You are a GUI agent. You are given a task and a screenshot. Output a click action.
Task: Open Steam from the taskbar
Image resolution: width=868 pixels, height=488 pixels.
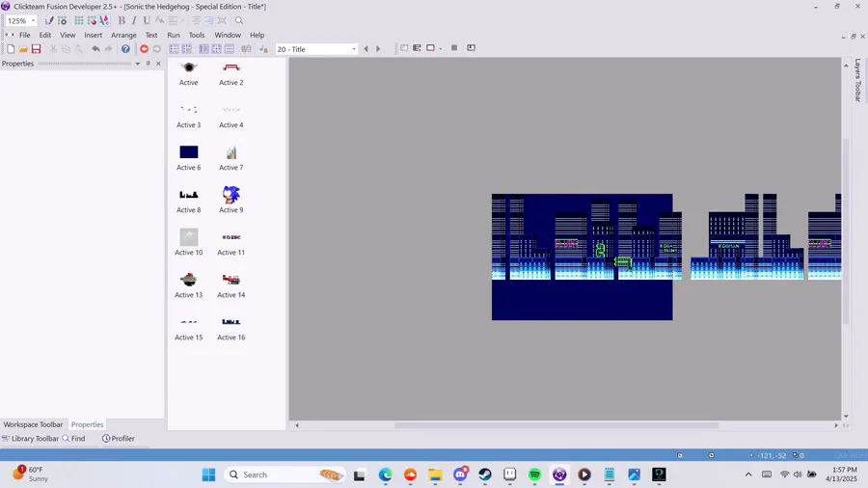(x=485, y=474)
